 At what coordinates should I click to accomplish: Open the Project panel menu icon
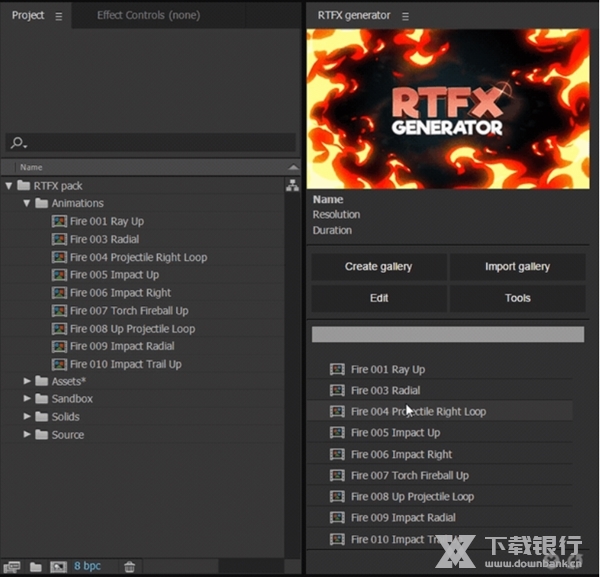(59, 16)
